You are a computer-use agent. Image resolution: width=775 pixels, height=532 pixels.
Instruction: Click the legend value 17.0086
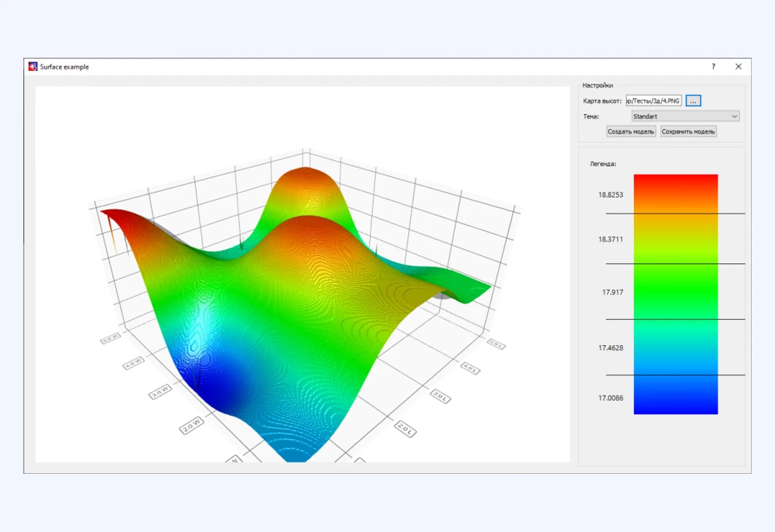(x=610, y=398)
